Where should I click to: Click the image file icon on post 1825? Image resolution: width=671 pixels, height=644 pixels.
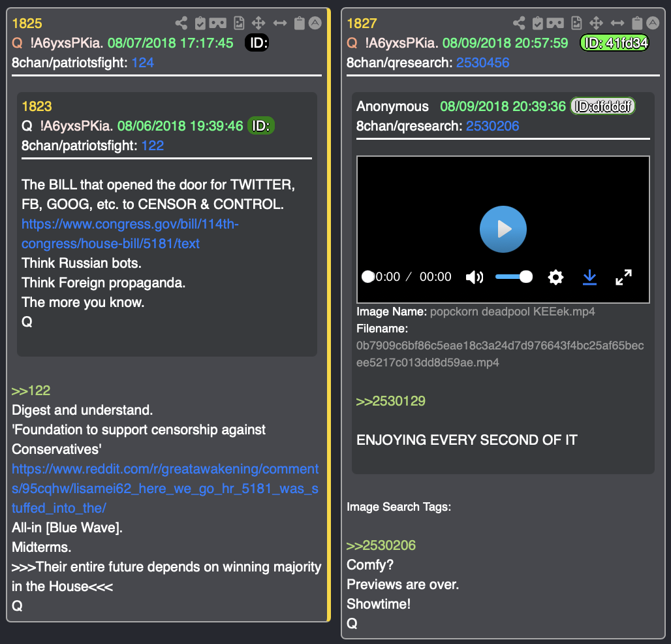239,23
